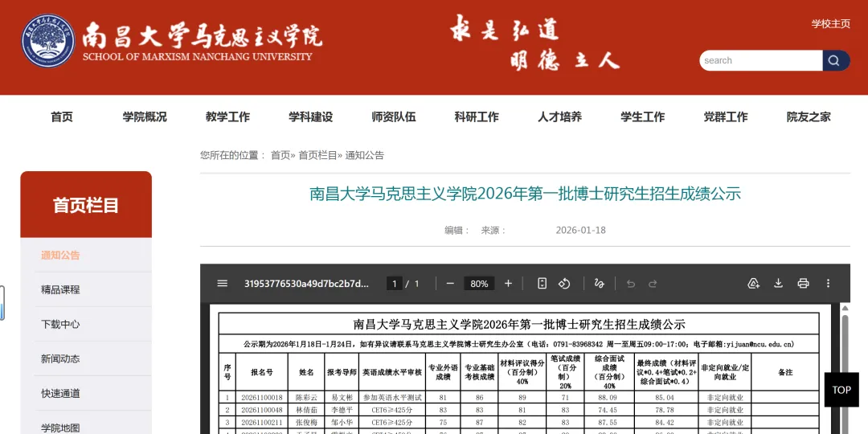Click the fit to page icon
Screen dimensions: 868x434
tap(542, 284)
